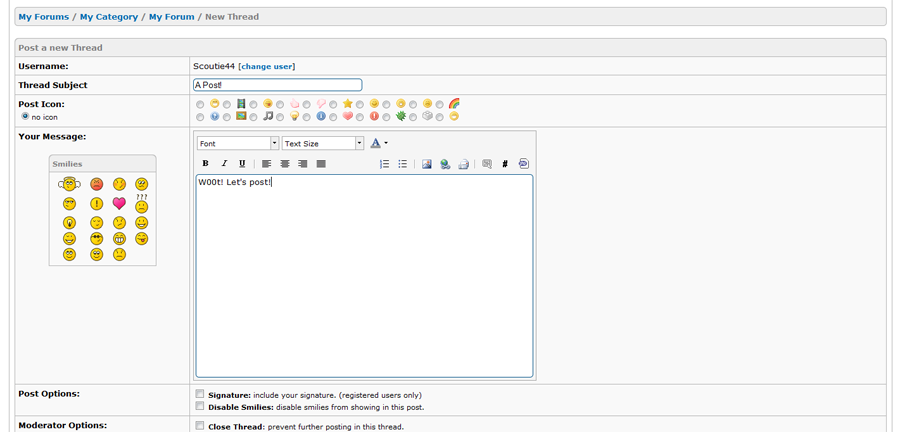Insert the lightbulb idea smiley
This screenshot has height=432, width=900.
(x=69, y=223)
